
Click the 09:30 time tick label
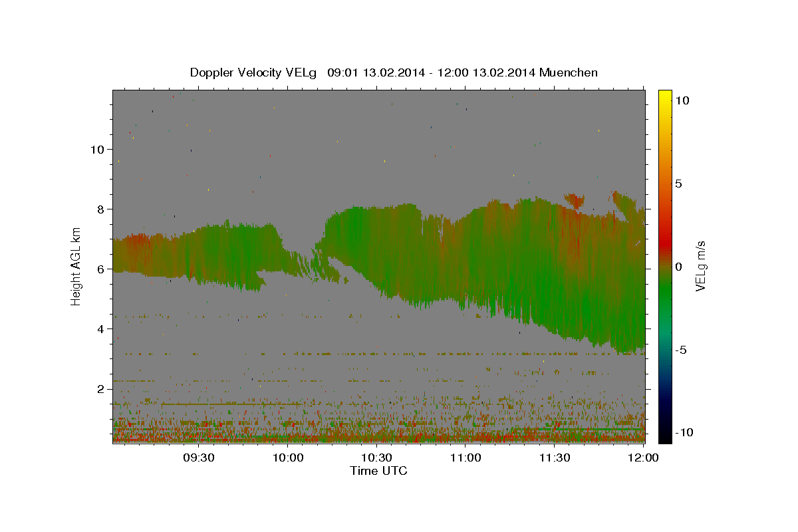199,458
